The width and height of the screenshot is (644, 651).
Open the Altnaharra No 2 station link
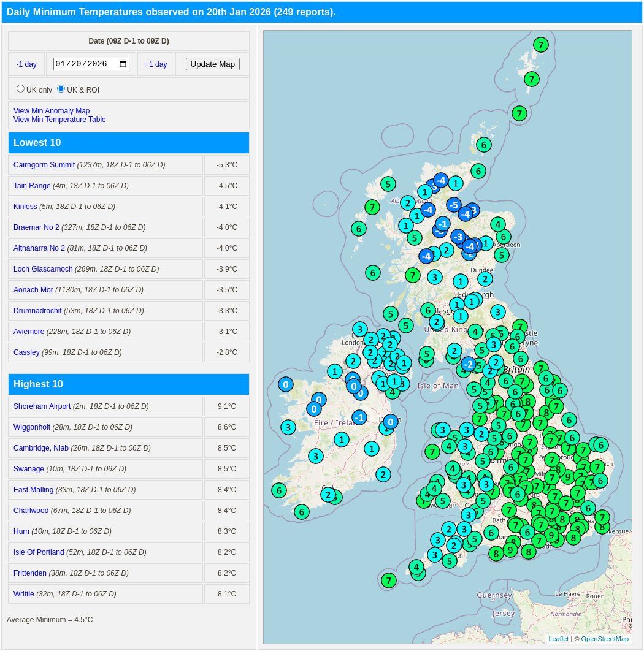pyautogui.click(x=39, y=248)
